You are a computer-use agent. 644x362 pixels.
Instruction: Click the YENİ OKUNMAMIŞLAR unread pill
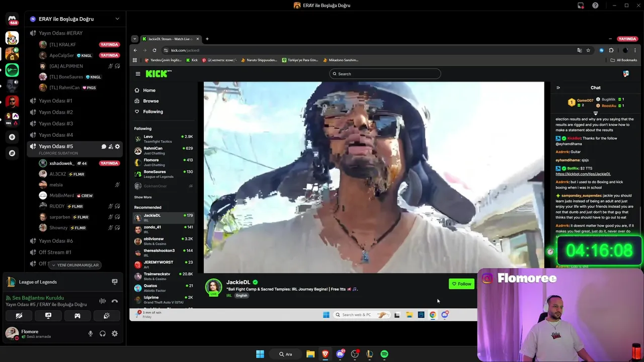coord(75,265)
